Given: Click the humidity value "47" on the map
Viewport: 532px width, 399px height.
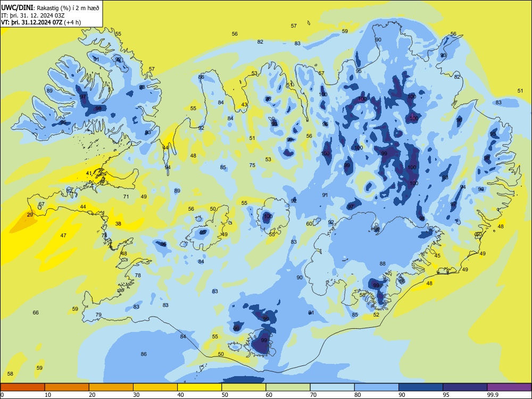Looking at the screenshot, I should tap(63, 235).
